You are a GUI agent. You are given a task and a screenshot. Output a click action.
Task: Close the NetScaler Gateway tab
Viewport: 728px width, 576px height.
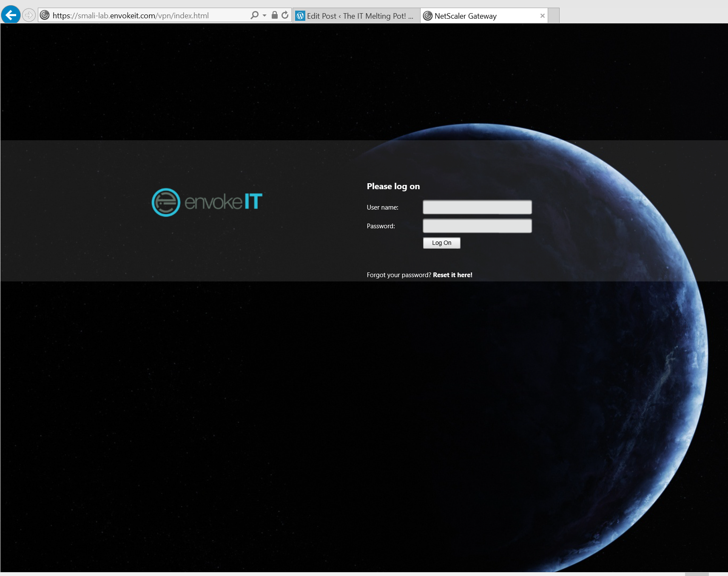[x=542, y=16]
